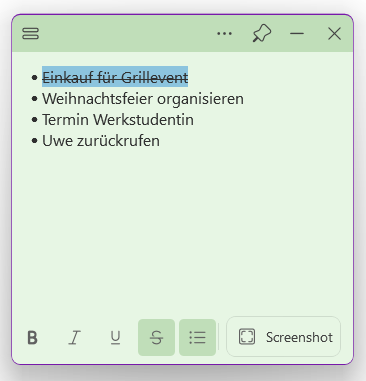Click the Screenshot button
The image size is (366, 381).
[283, 337]
